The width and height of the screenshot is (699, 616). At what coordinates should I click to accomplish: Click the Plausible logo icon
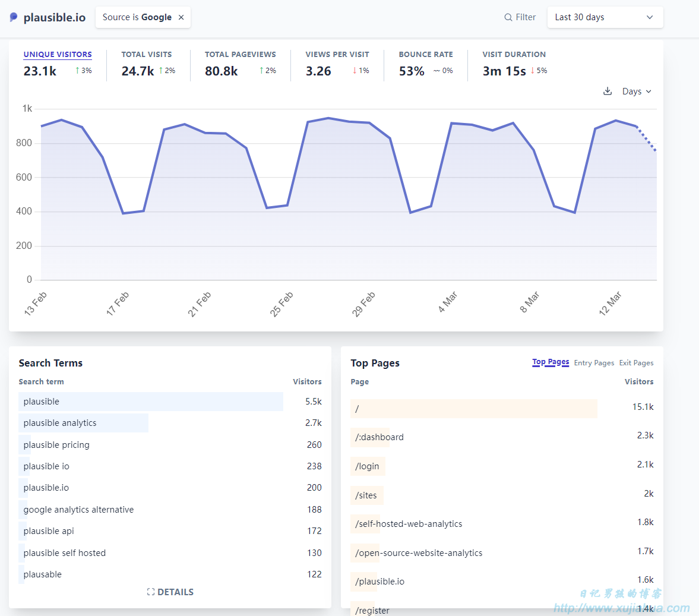(14, 17)
